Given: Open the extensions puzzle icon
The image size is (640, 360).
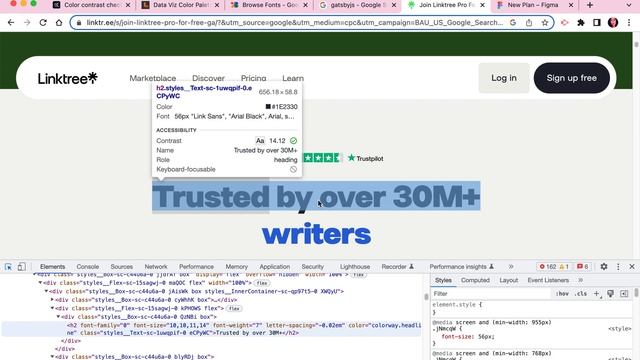Looking at the screenshot, I should tap(581, 22).
